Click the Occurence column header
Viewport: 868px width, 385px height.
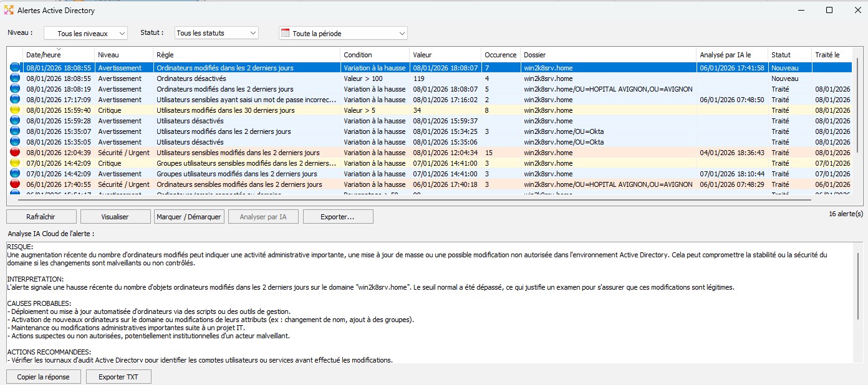tap(500, 55)
